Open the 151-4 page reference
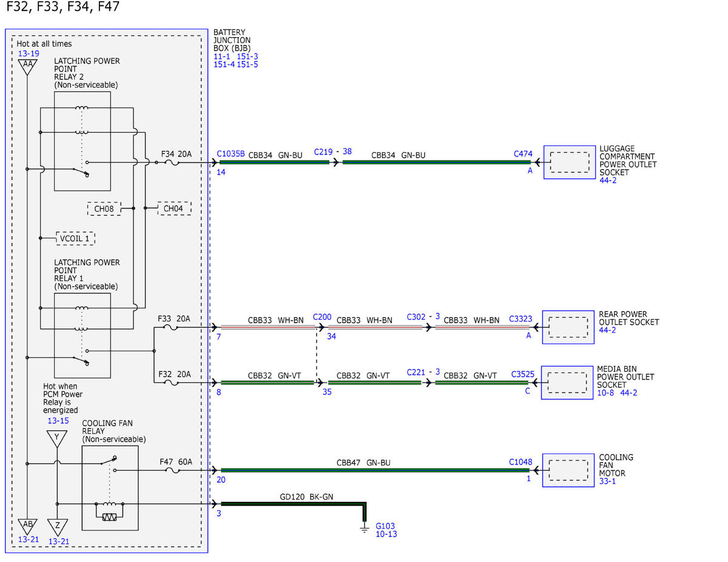This screenshot has height=562, width=728. point(224,64)
